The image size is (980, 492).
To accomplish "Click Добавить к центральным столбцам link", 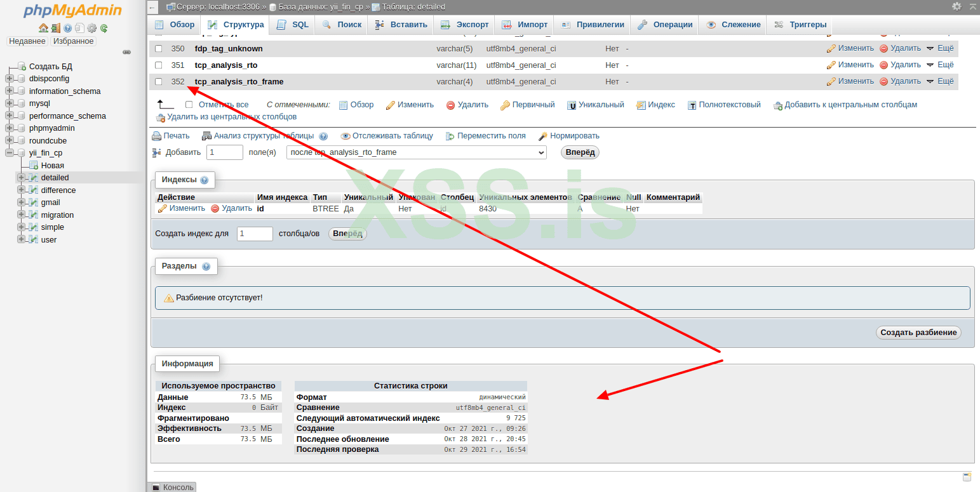I will [845, 105].
